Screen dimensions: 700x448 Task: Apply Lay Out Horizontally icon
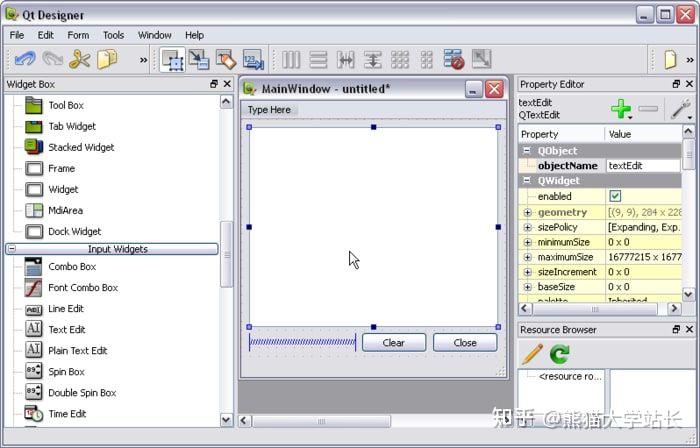click(291, 59)
